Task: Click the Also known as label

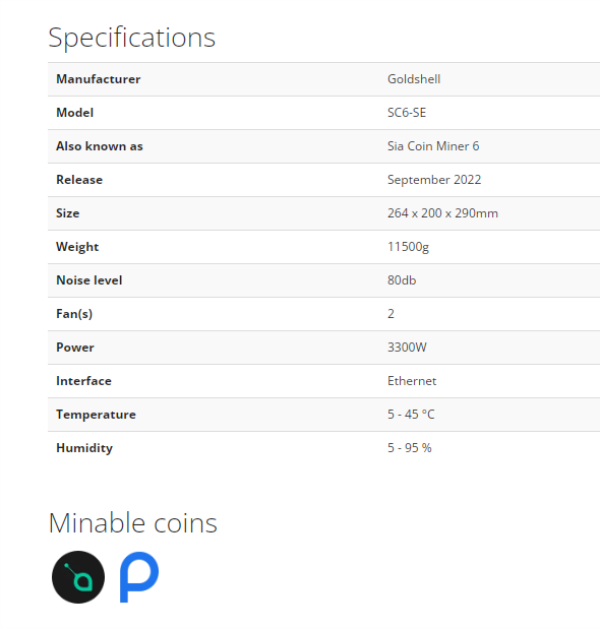Action: pyautogui.click(x=99, y=146)
